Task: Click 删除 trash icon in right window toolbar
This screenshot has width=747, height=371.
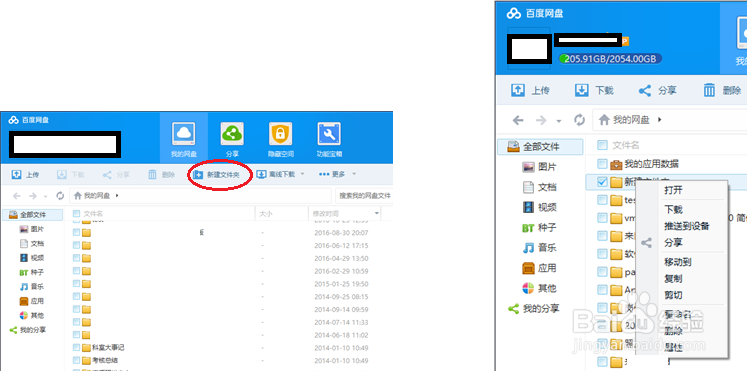Action: 709,90
